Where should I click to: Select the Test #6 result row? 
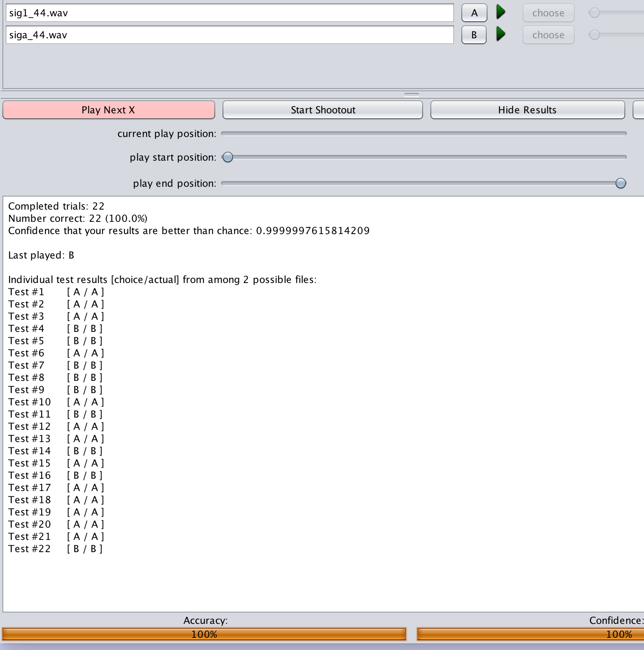(56, 353)
